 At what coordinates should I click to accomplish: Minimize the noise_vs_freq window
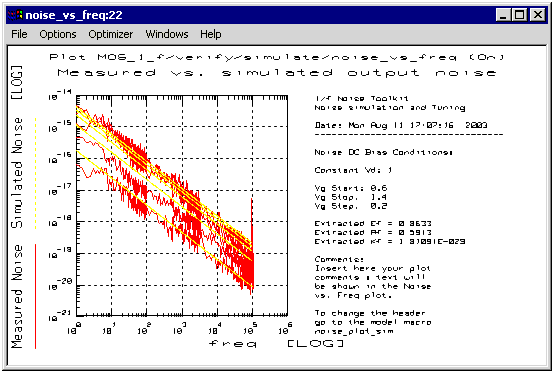pos(503,15)
